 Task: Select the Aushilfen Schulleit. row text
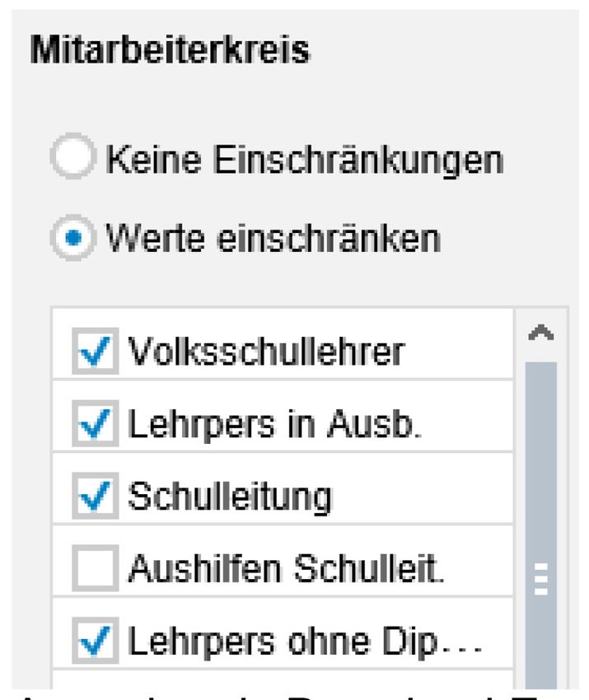click(x=286, y=569)
